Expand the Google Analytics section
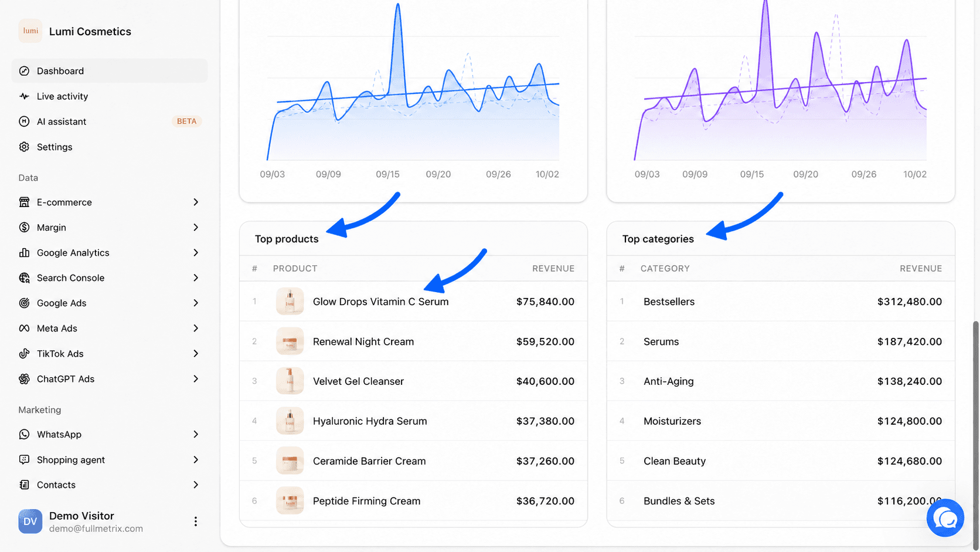The image size is (980, 552). point(196,252)
